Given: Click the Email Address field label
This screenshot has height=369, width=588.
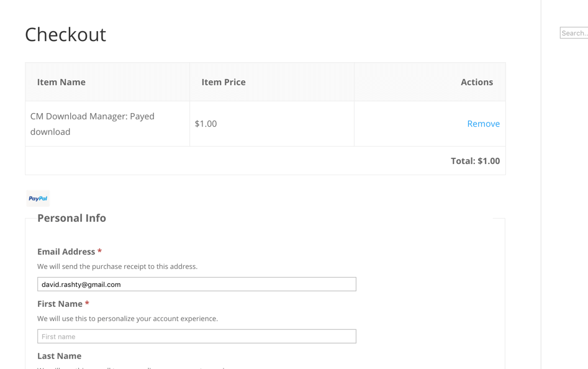Looking at the screenshot, I should [x=66, y=252].
